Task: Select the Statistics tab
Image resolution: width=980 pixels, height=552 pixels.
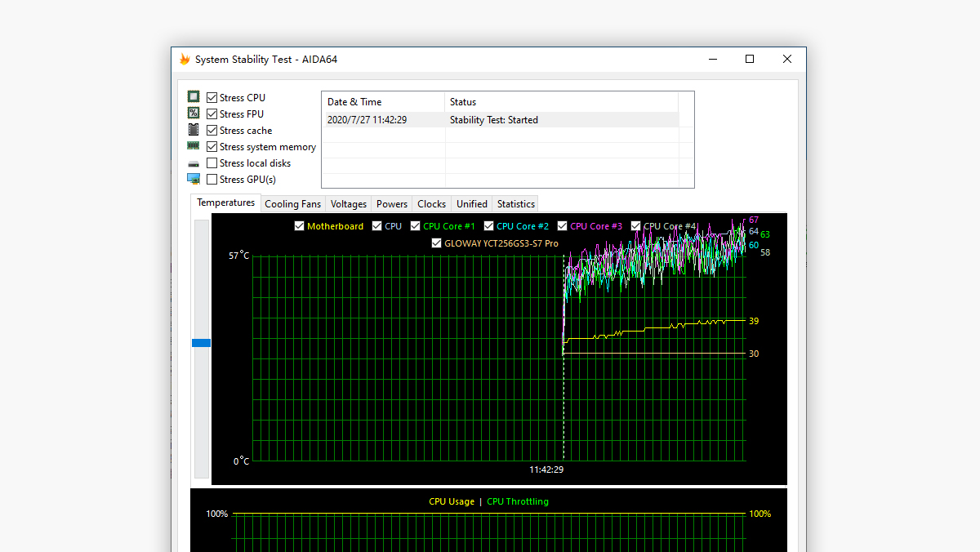Action: pos(515,204)
